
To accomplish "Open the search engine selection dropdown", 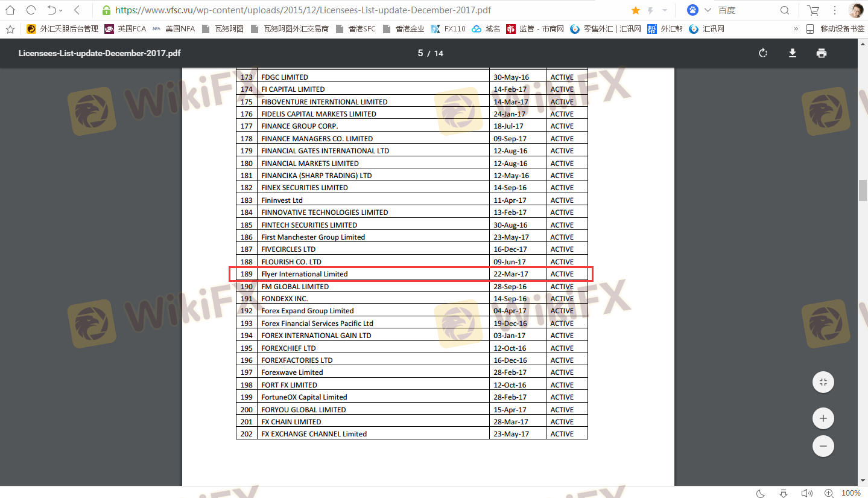I will pos(708,10).
